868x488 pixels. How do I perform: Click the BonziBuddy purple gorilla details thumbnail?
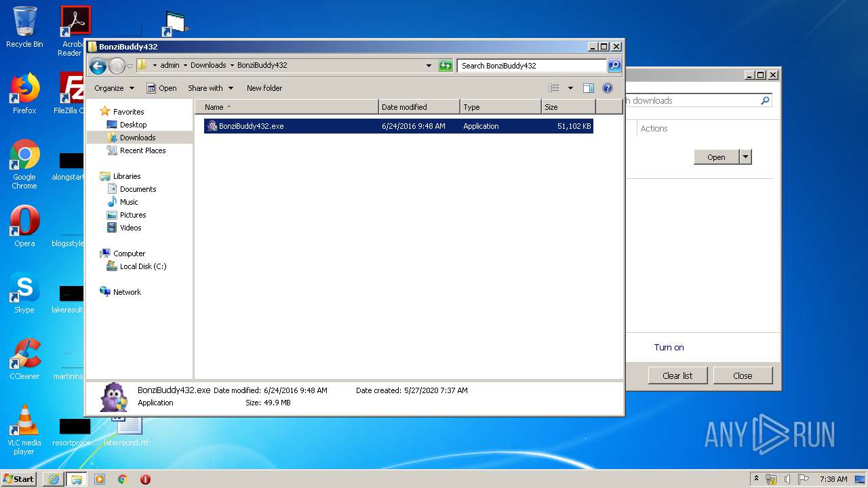click(113, 397)
